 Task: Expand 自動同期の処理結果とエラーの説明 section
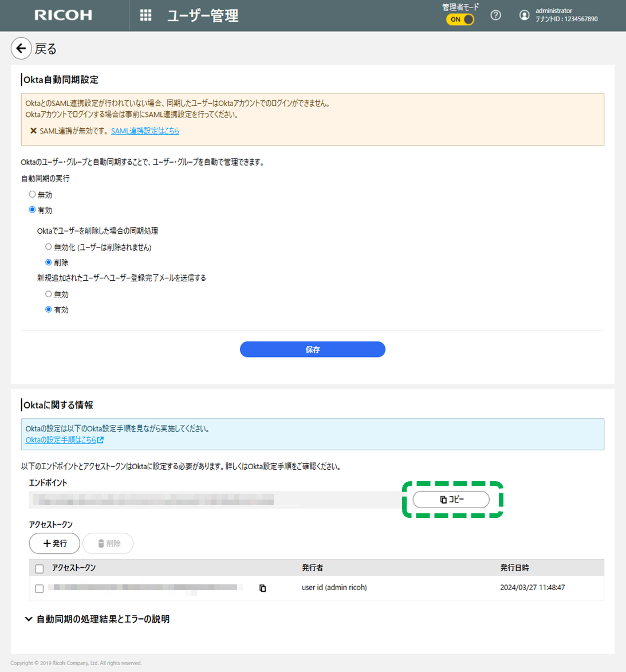click(97, 619)
